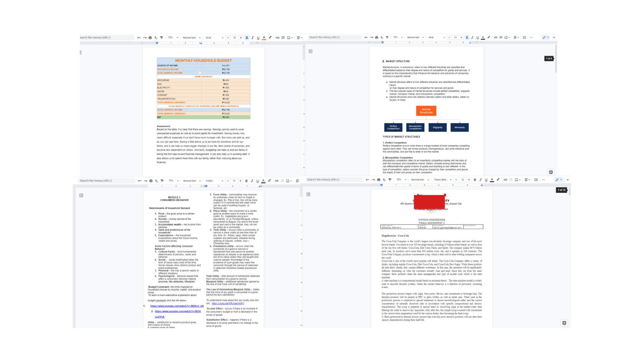Click spell check icon in budget document toolbar

tap(156, 38)
